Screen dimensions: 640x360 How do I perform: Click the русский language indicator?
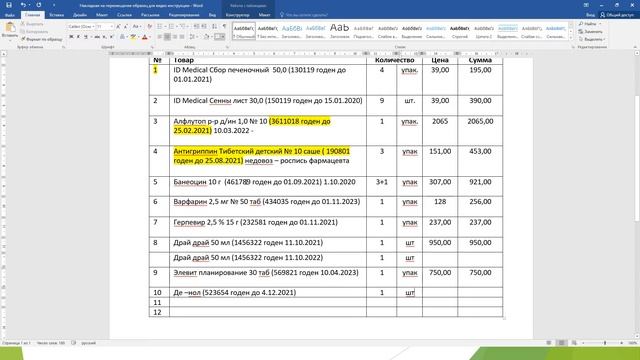coord(88,343)
